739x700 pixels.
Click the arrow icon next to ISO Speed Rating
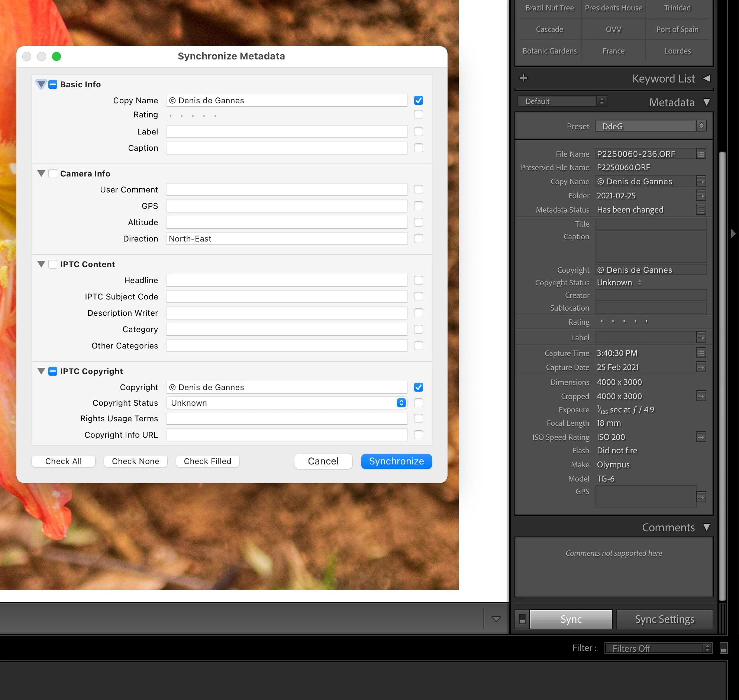(701, 437)
